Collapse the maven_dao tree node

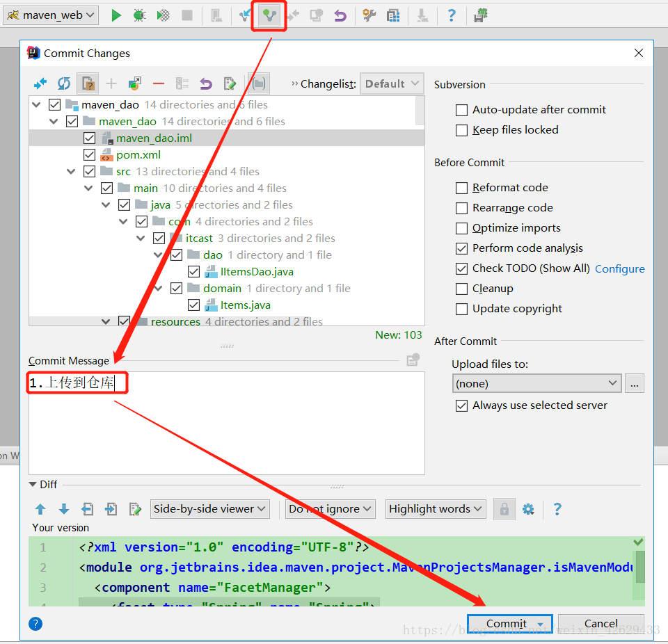35,104
